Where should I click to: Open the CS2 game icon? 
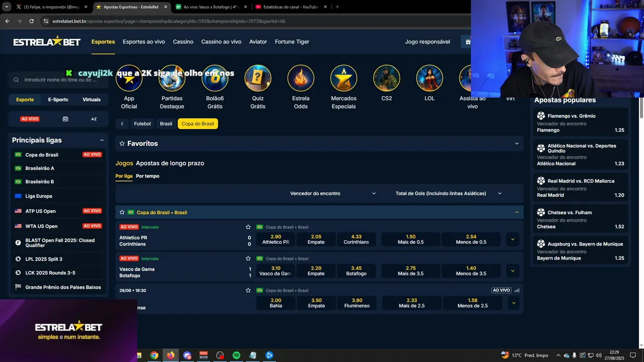point(386,78)
